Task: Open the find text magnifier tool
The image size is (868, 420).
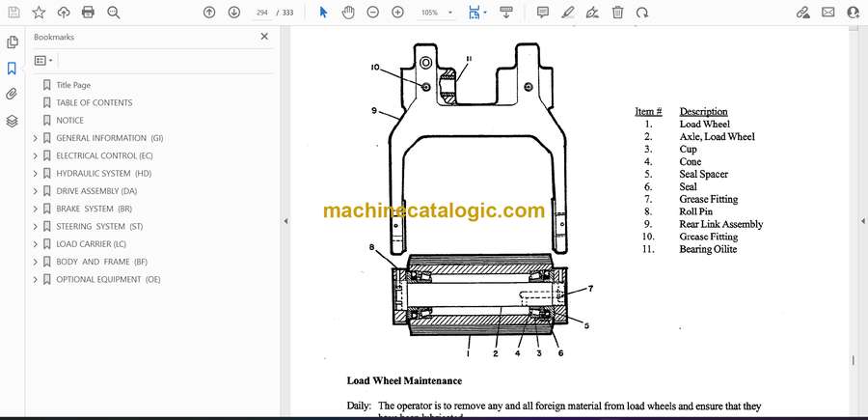Action: [114, 13]
